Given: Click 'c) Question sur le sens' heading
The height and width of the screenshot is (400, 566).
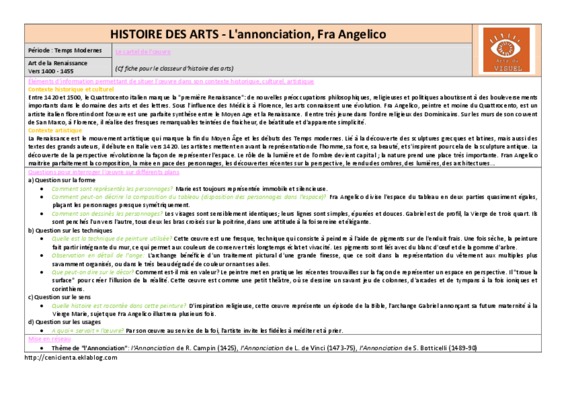Looking at the screenshot, I should tap(59, 297).
